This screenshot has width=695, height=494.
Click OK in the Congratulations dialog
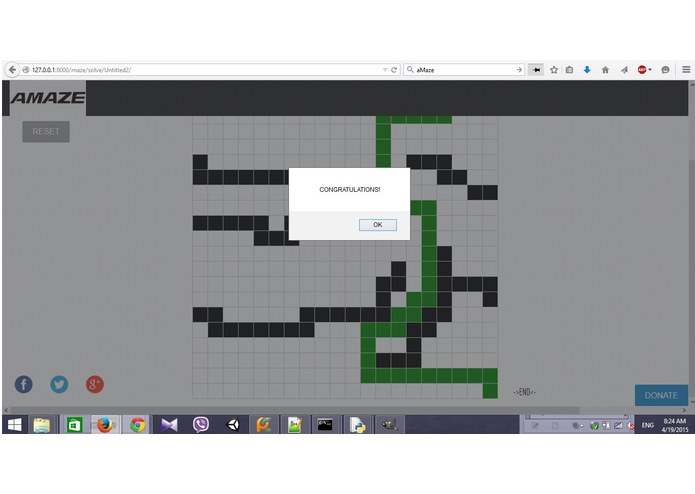pyautogui.click(x=378, y=225)
